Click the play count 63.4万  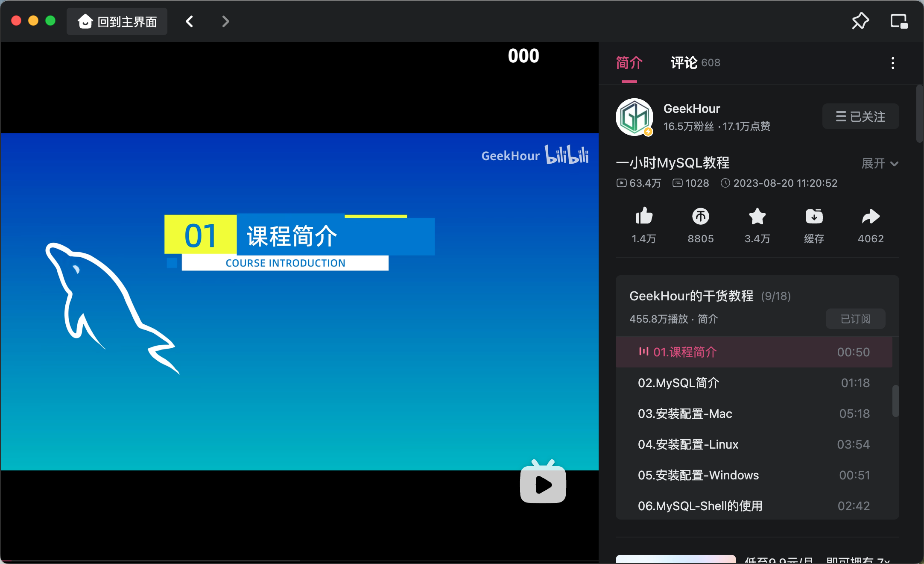click(x=639, y=183)
